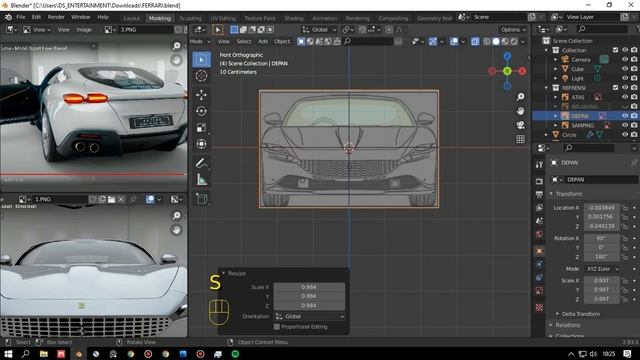Collapse the REFRENSI collection in outliner

tap(547, 88)
